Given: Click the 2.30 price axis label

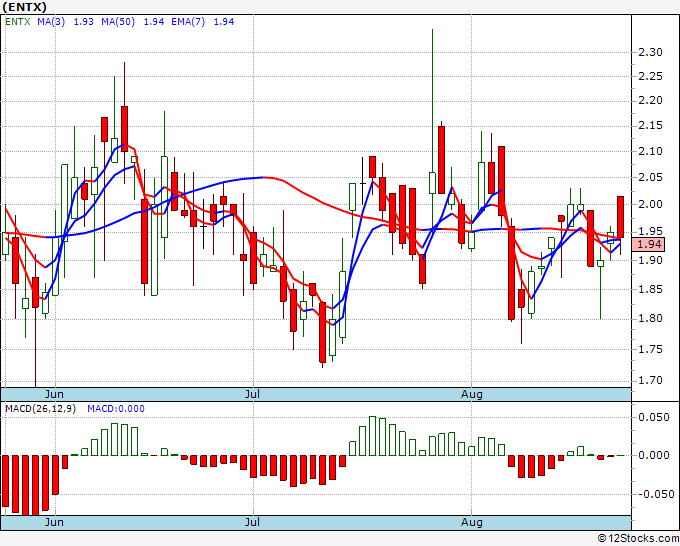Looking at the screenshot, I should point(651,52).
